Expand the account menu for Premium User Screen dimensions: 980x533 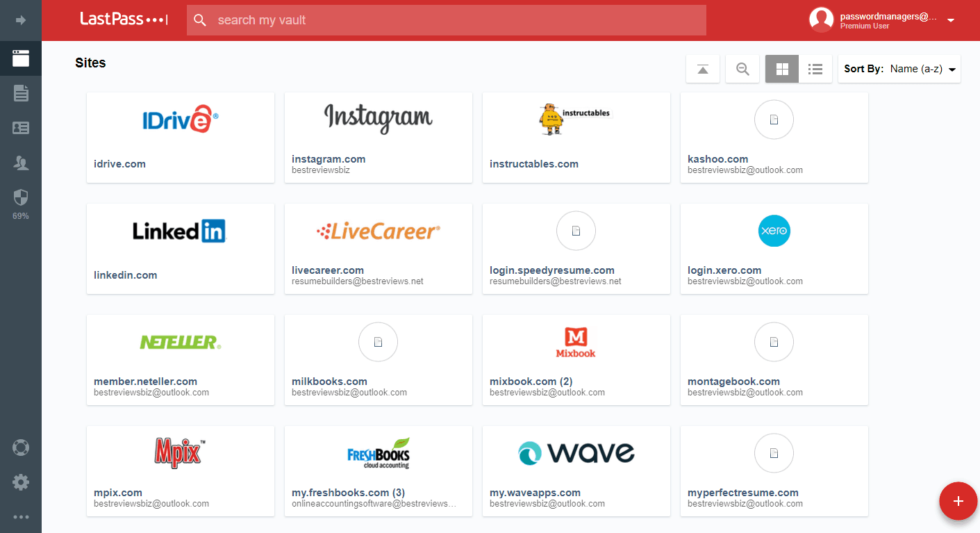pyautogui.click(x=951, y=20)
